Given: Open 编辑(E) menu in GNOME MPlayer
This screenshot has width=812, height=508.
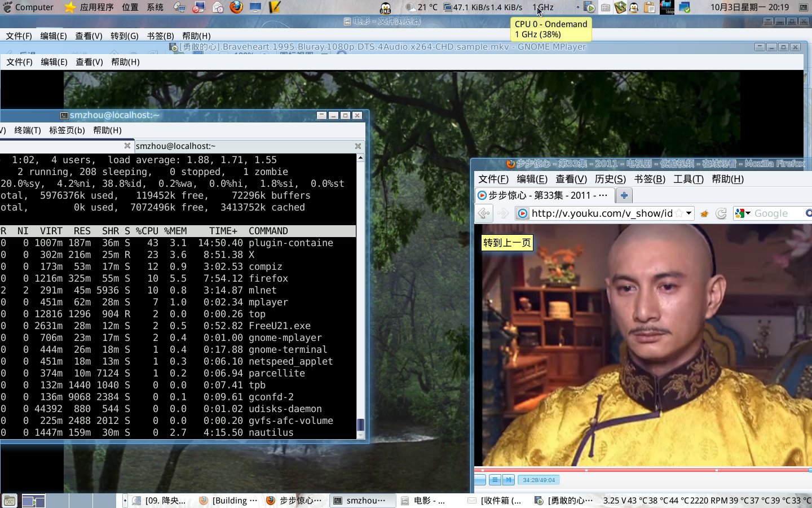Looking at the screenshot, I should tap(54, 62).
